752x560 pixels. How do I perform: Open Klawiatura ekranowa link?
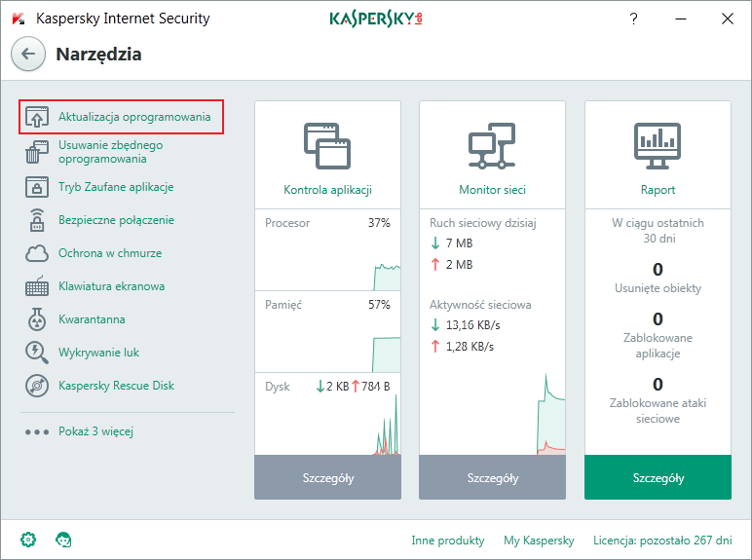[x=111, y=286]
